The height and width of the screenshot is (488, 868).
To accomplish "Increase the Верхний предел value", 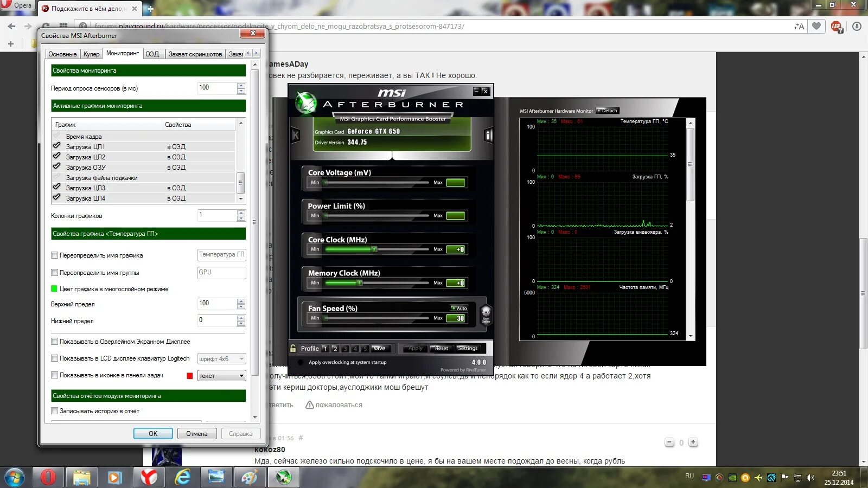I will [241, 300].
